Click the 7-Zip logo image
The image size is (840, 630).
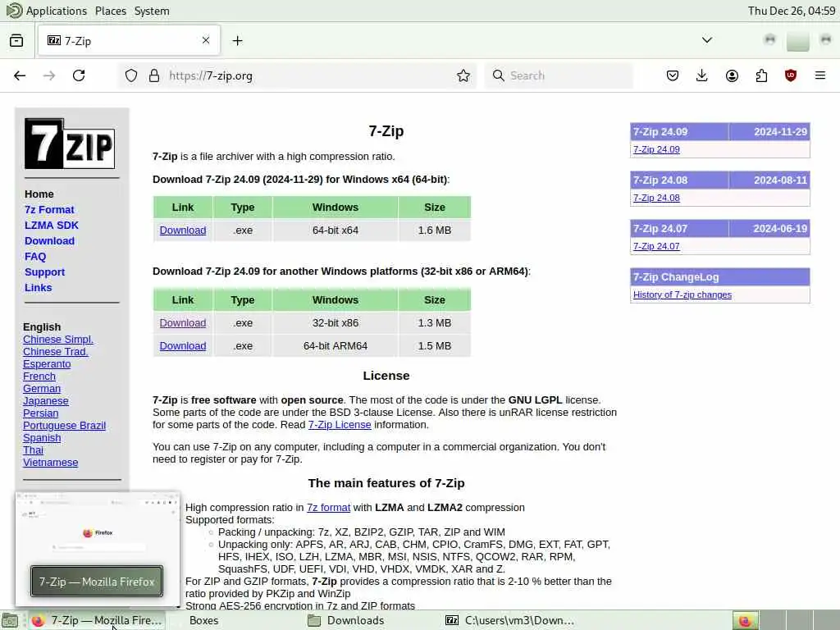click(70, 144)
